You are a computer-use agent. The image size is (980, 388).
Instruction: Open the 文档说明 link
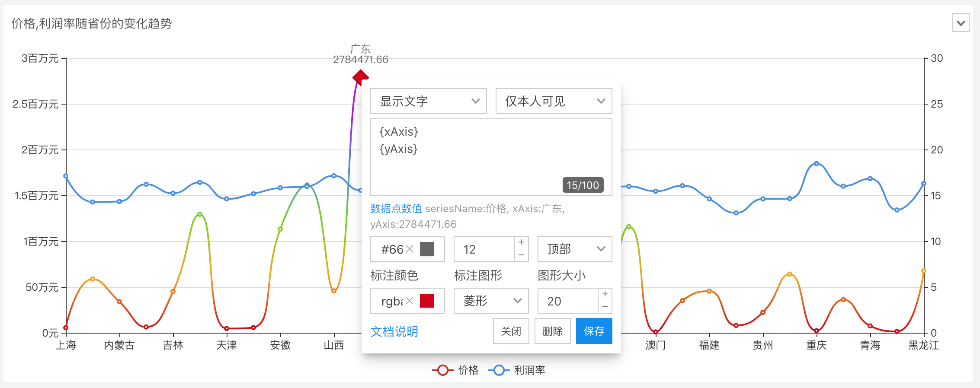point(394,331)
